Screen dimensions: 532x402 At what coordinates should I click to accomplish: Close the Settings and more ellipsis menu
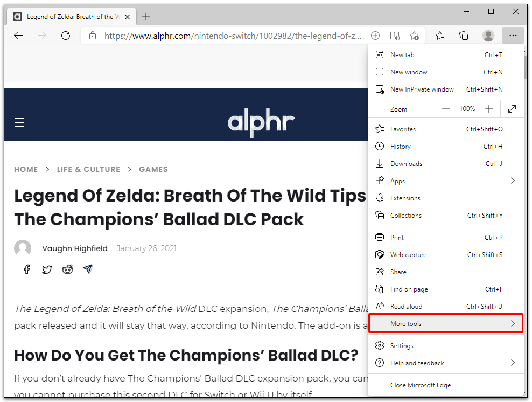coord(513,36)
